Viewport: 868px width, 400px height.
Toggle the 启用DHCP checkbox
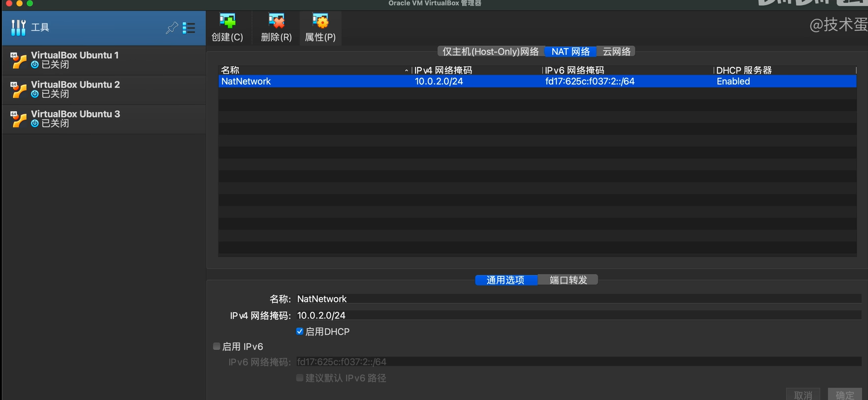tap(299, 331)
